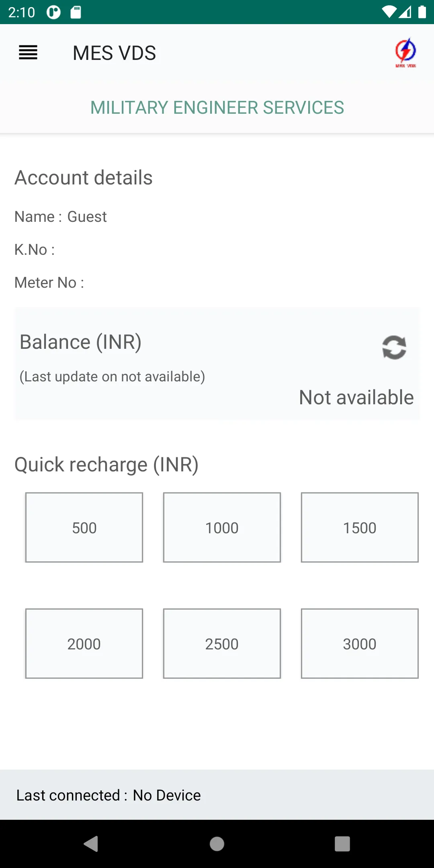Tap the Not available balance value
Viewport: 434px width, 868px height.
point(356,397)
